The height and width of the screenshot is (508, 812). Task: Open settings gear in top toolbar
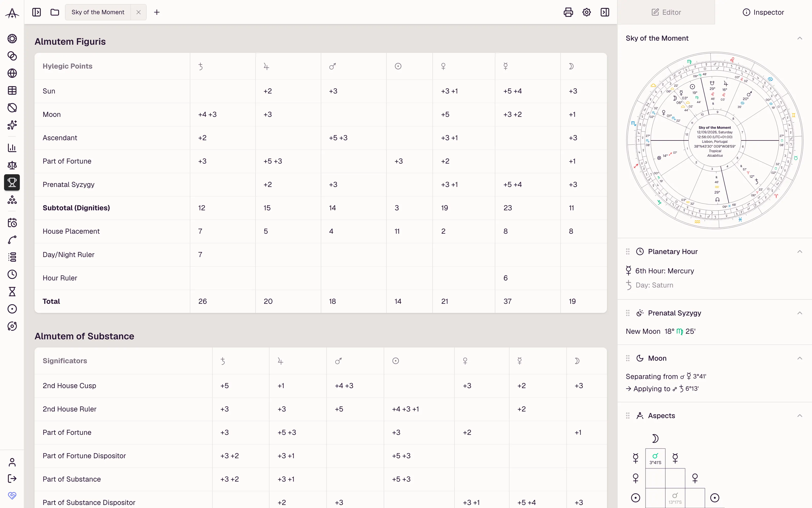(x=586, y=12)
